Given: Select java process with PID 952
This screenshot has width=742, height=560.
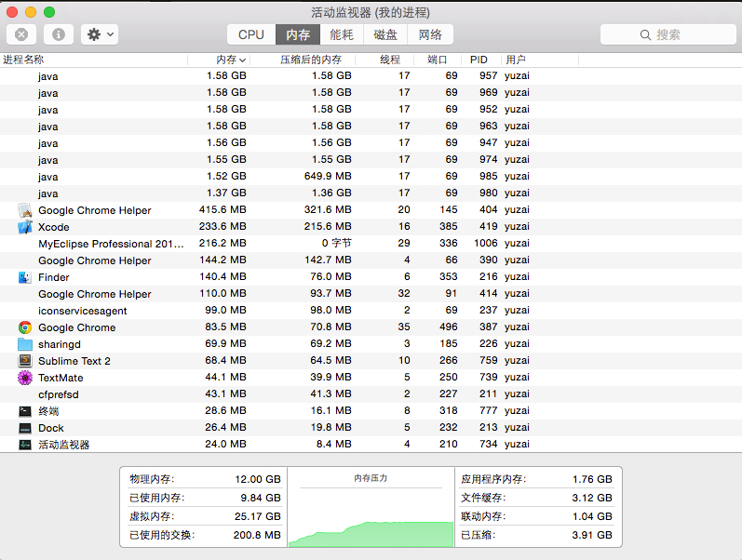Looking at the screenshot, I should pos(371,109).
